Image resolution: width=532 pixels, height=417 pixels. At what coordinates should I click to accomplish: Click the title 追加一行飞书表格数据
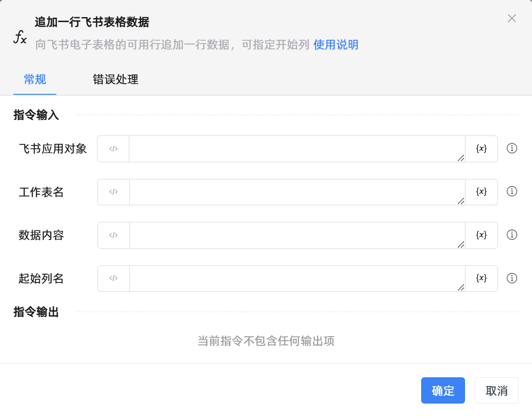(92, 22)
